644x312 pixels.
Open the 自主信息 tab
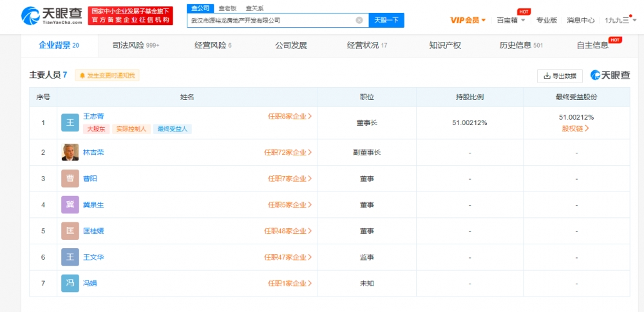(x=592, y=46)
